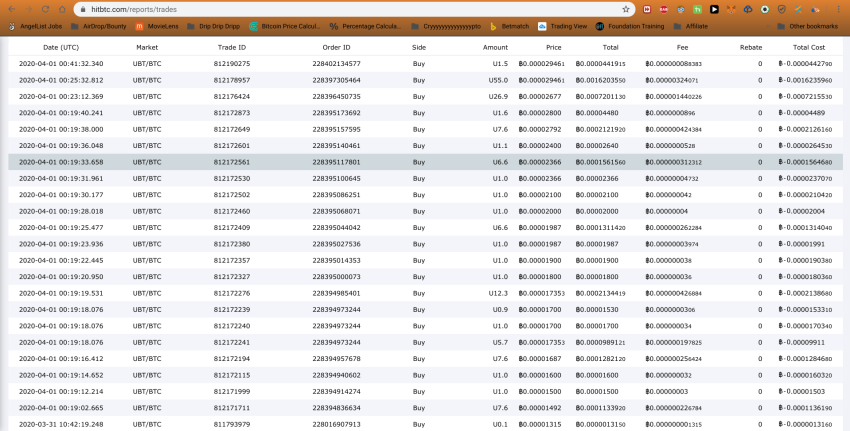Open the Trading View bookmark
Viewport: 850px width, 431px height.
(x=563, y=26)
